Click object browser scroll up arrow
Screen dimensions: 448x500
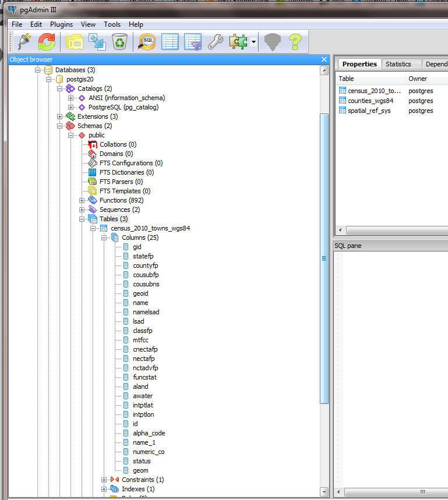click(324, 70)
